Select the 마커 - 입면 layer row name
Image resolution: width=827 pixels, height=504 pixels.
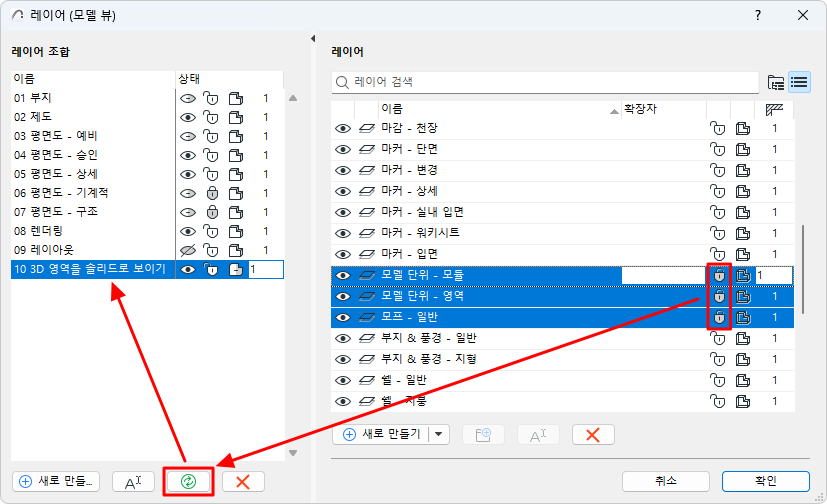click(410, 254)
